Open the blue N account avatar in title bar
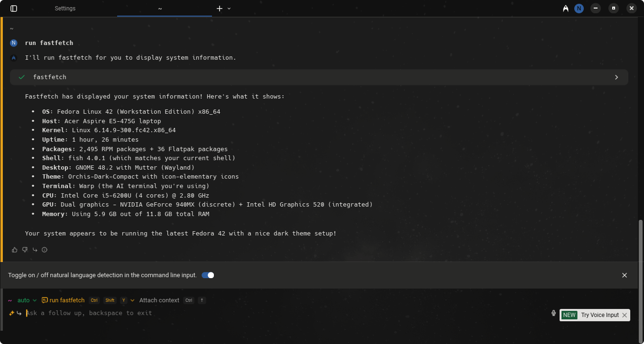The width and height of the screenshot is (644, 344). tap(579, 9)
